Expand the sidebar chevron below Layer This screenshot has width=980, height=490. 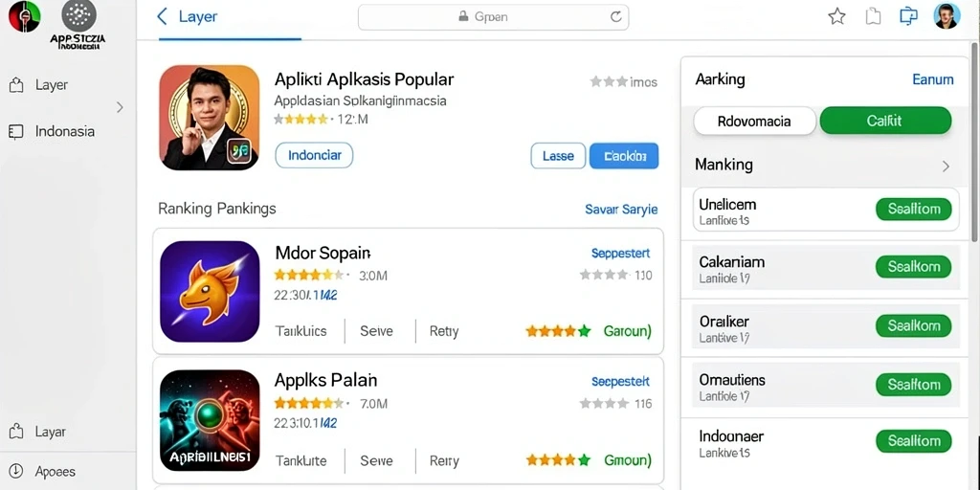120,107
